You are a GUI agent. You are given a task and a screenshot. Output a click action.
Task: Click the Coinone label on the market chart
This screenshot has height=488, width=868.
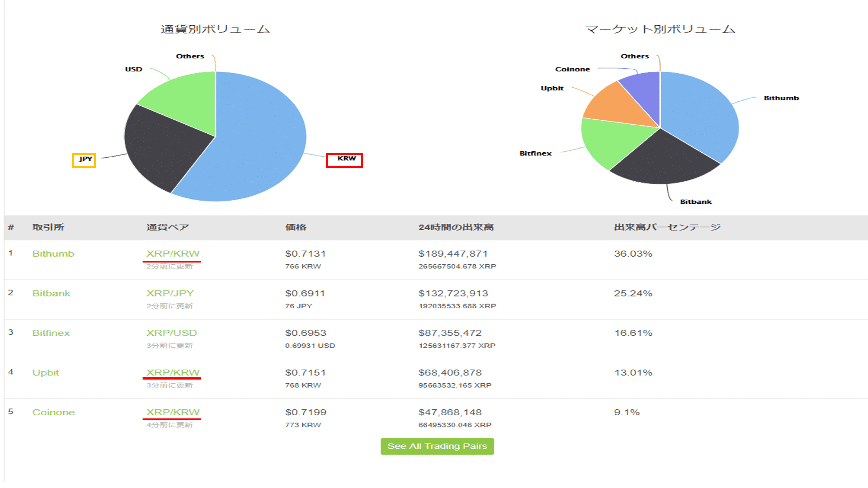(x=572, y=69)
